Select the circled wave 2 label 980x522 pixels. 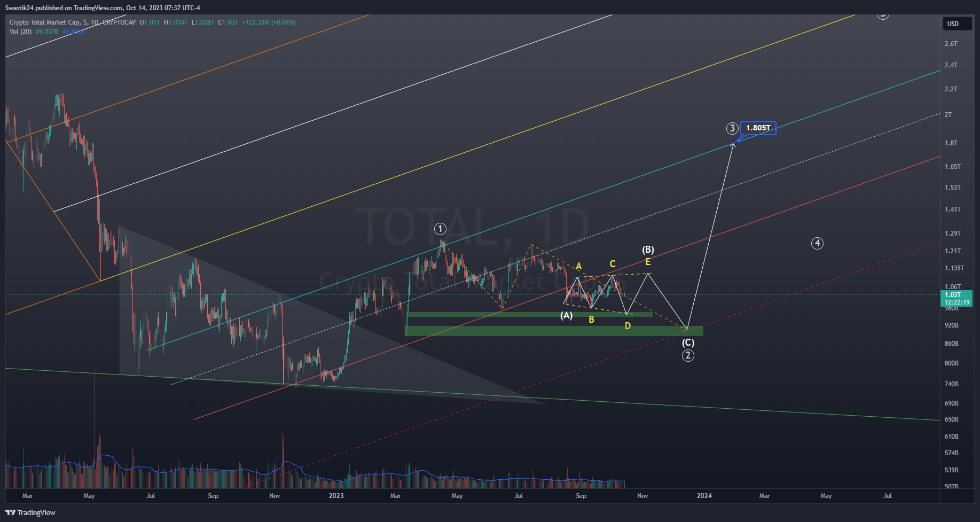pyautogui.click(x=688, y=355)
